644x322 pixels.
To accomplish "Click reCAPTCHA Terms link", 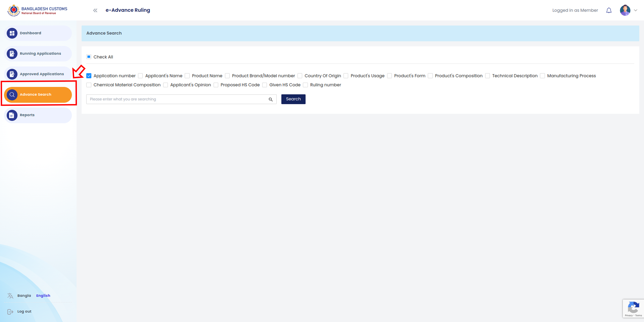I will tap(638, 315).
